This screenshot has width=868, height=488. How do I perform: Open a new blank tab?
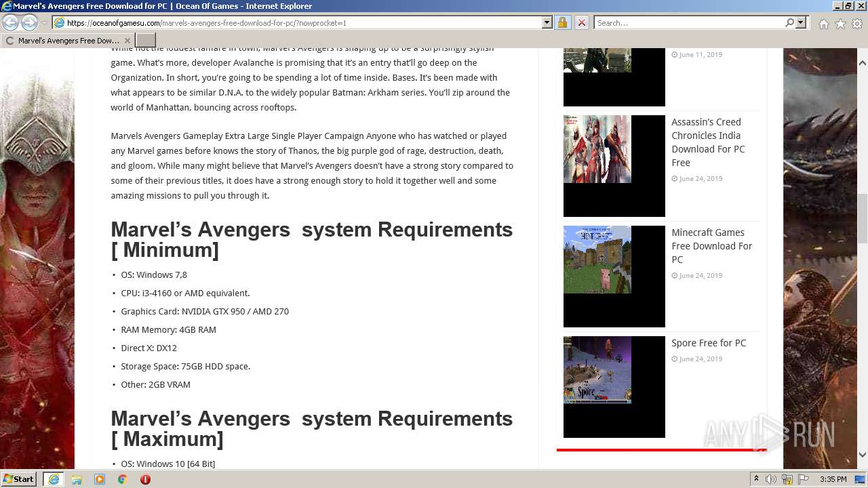click(x=146, y=41)
